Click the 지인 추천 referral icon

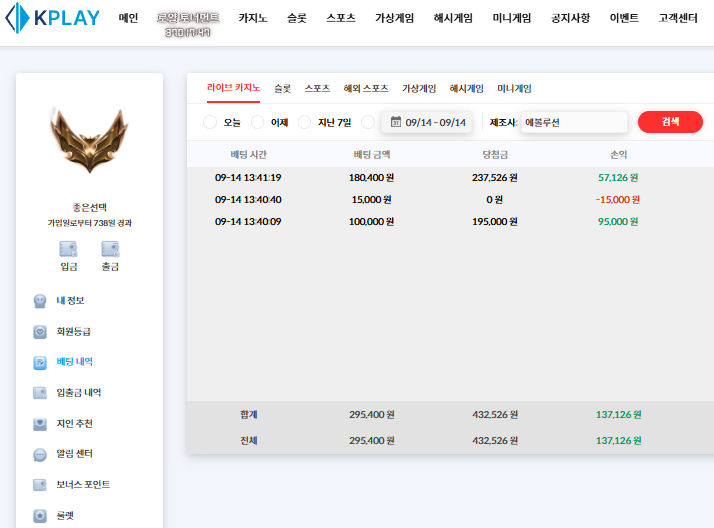40,424
